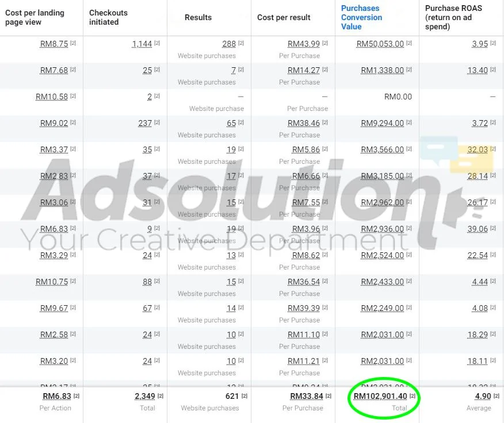The image size is (504, 423).
Task: Click the RM2,936.00 conversion value
Action: 382,229
